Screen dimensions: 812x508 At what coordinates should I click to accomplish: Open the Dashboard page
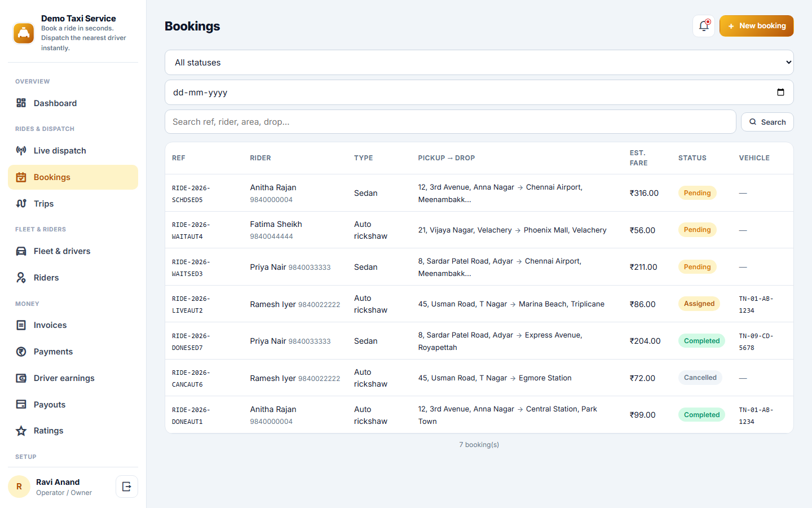pos(73,103)
